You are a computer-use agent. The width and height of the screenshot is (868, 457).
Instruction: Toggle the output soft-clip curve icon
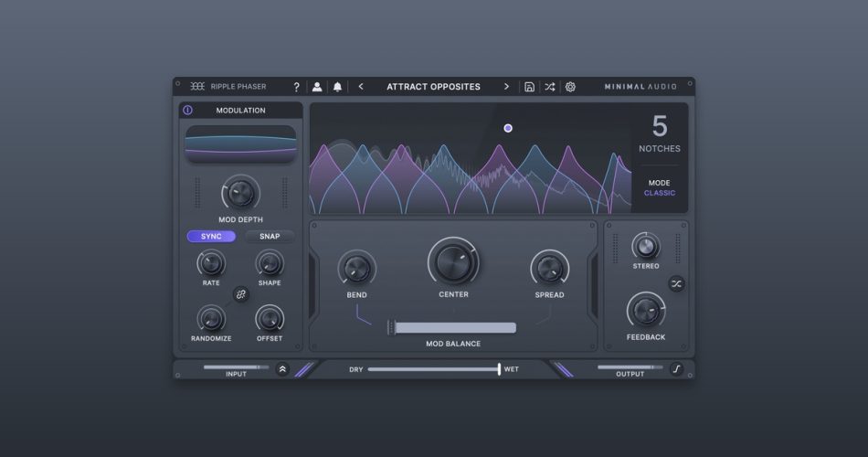click(676, 369)
